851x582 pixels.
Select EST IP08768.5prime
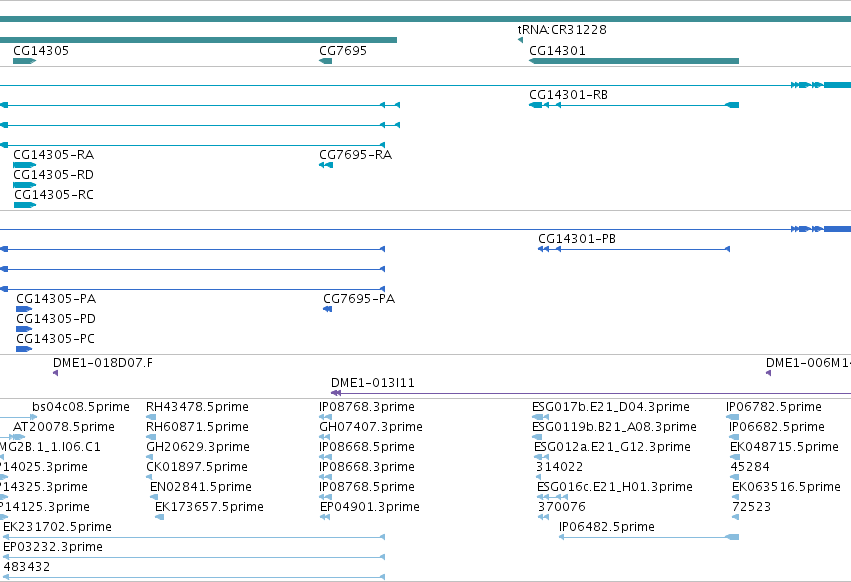pos(367,487)
